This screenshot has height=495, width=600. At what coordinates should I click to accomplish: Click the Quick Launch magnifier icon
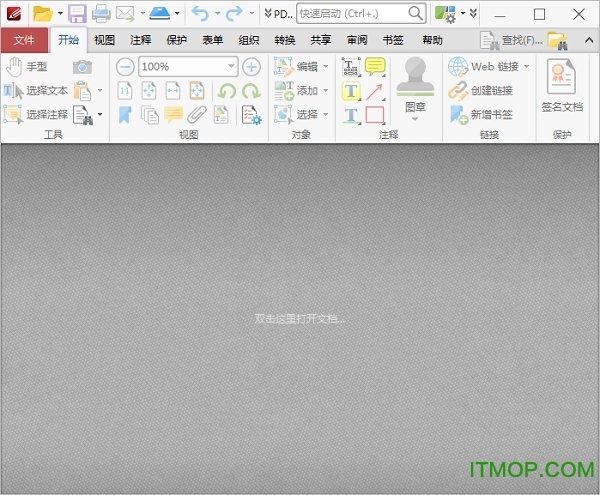click(x=415, y=13)
